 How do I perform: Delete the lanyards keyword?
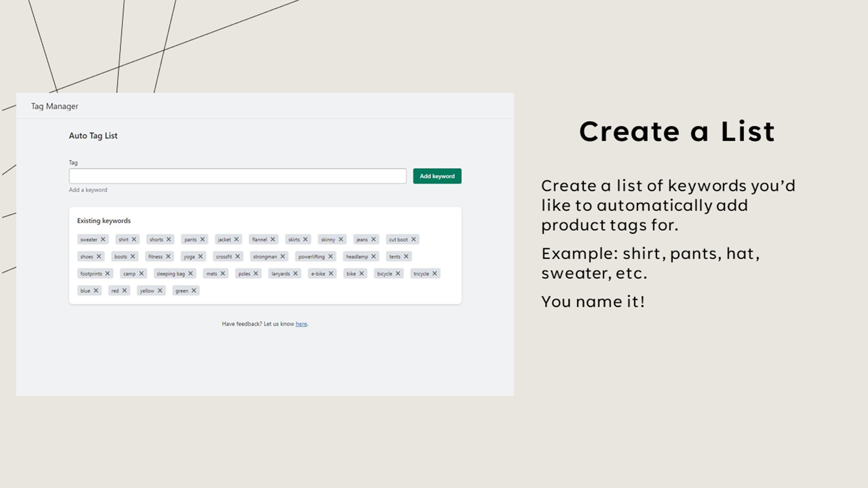[x=296, y=273]
